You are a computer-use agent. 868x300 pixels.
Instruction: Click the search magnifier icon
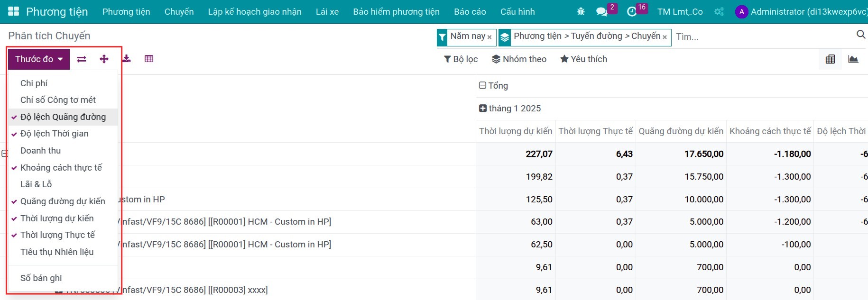[x=861, y=34]
